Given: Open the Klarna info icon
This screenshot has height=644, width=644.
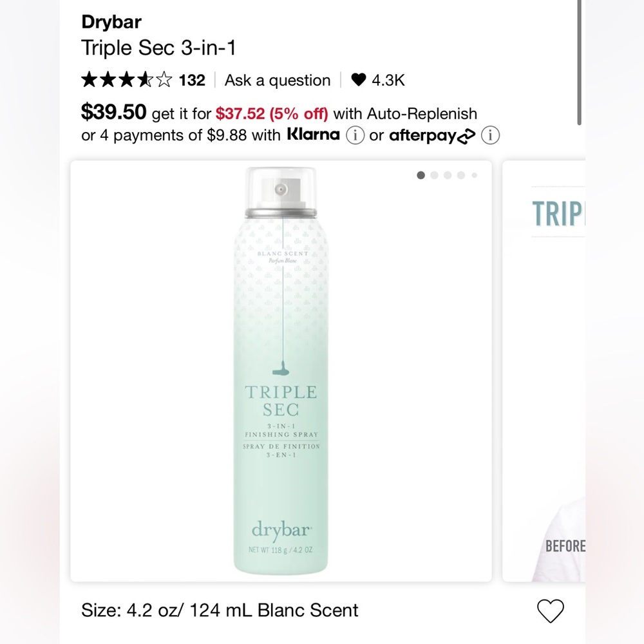Looking at the screenshot, I should tap(355, 136).
